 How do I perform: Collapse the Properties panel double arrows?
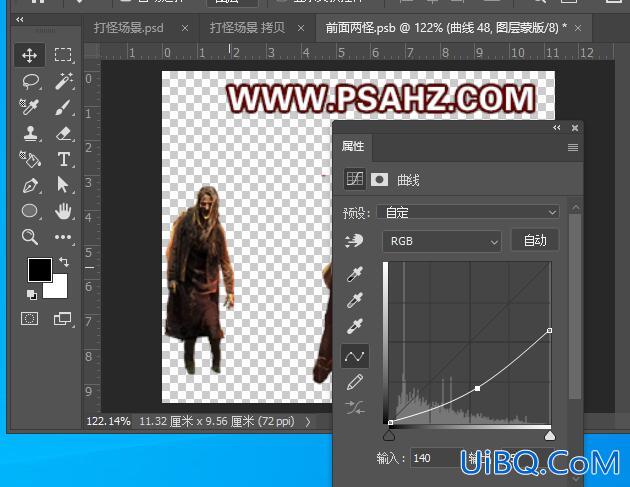(x=556, y=128)
